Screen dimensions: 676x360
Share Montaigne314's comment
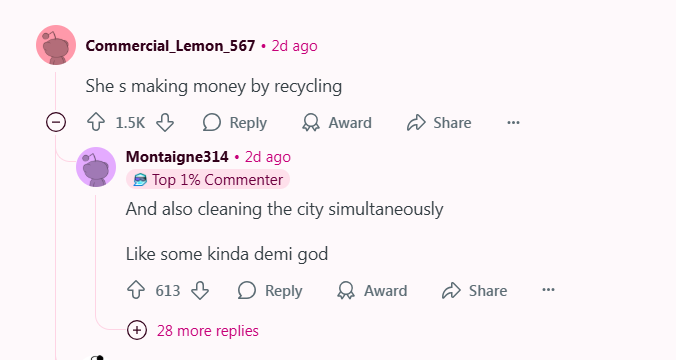(475, 290)
